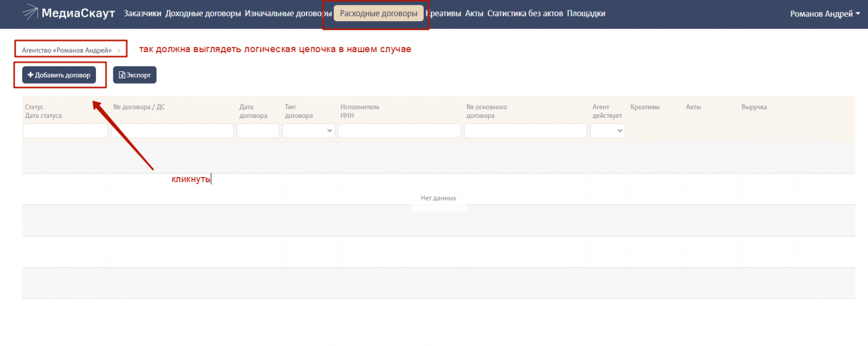Image resolution: width=868 pixels, height=346 pixels.
Task: Expand the Тип договора dropdown filter
Action: (x=308, y=131)
